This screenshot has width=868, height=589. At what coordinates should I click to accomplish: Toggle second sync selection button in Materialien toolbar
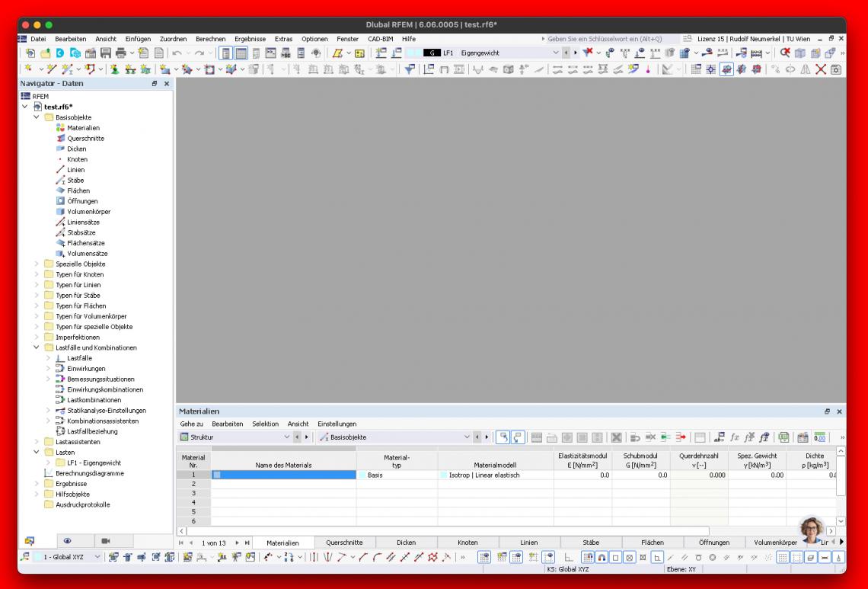tap(518, 437)
